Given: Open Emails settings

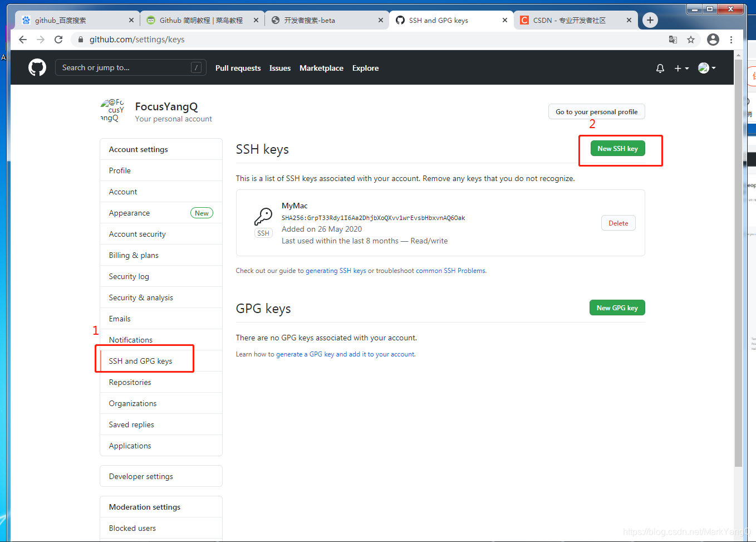Looking at the screenshot, I should [x=161, y=319].
